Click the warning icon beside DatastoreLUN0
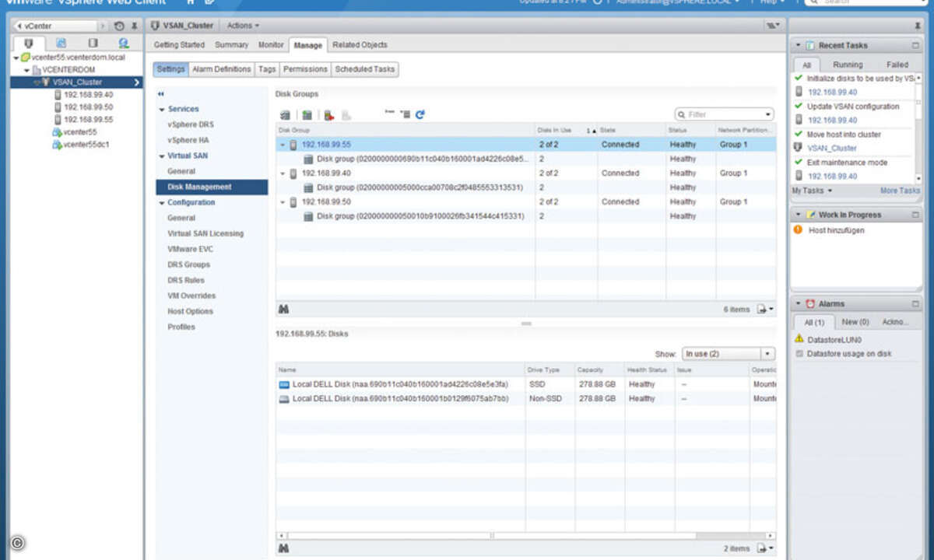The width and height of the screenshot is (934, 560). (x=799, y=339)
